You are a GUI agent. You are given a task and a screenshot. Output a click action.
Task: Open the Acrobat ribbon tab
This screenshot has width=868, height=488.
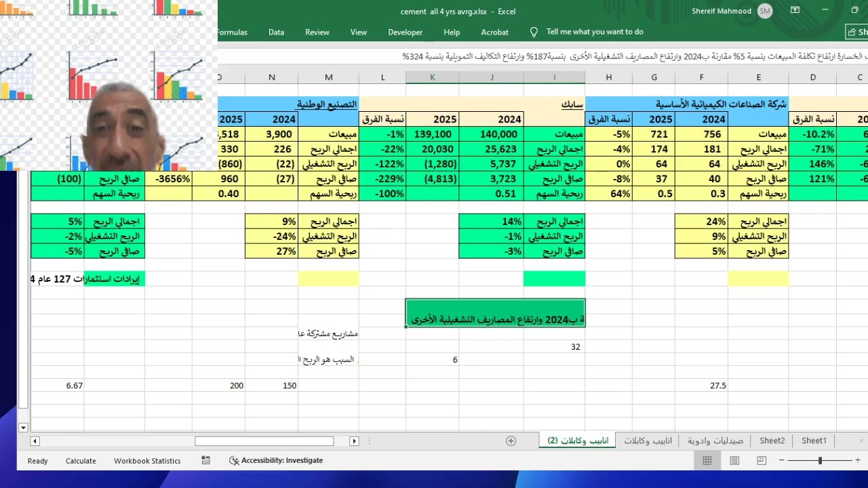[x=495, y=32]
